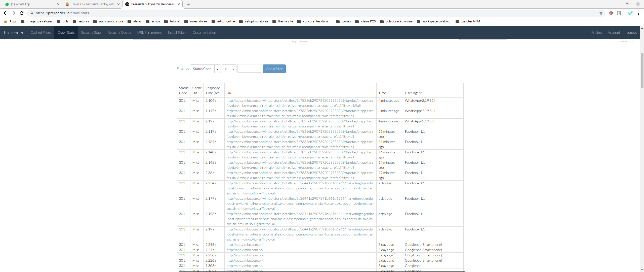Screen dimensions: 644x272
Task: Click the gray clicker extension icon
Action: [x=619, y=13]
